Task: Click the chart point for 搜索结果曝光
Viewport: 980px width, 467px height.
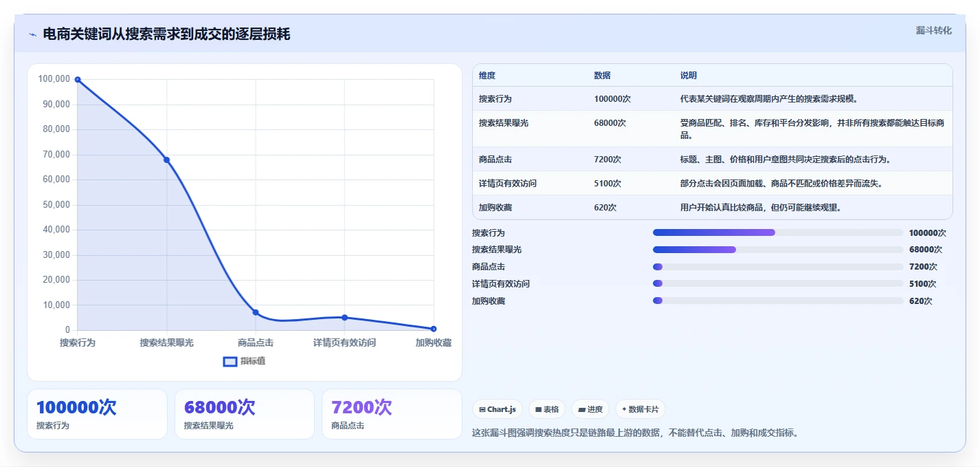Action: point(166,160)
